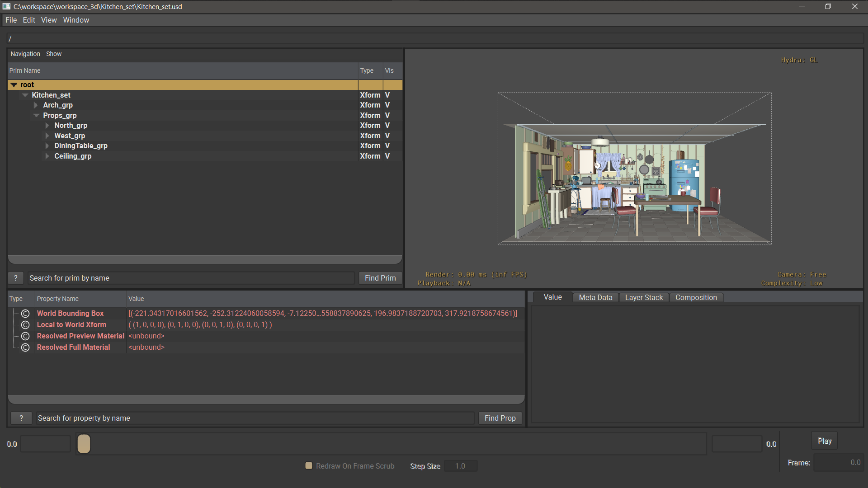Enable Redraw On Frame Scrub checkbox
Screen dimensions: 868x488
click(x=309, y=466)
